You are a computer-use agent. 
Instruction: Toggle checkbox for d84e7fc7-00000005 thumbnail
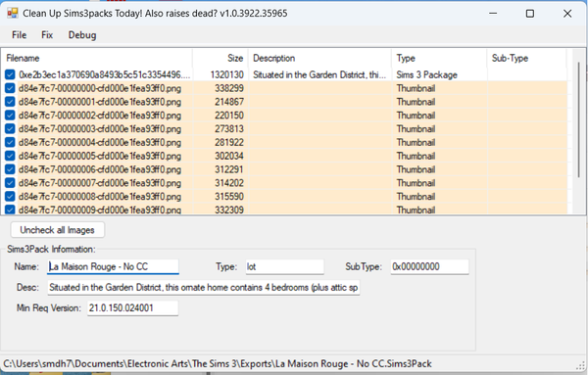pos(10,156)
